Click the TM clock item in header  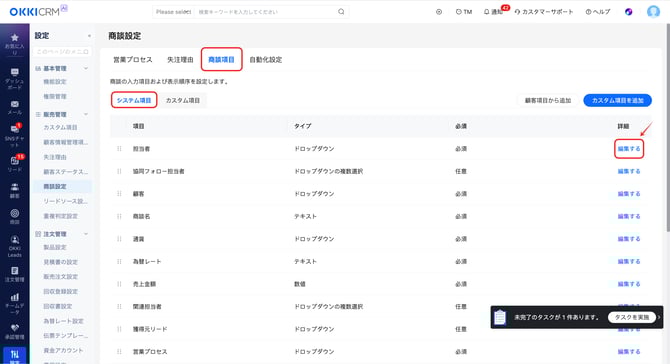click(464, 12)
